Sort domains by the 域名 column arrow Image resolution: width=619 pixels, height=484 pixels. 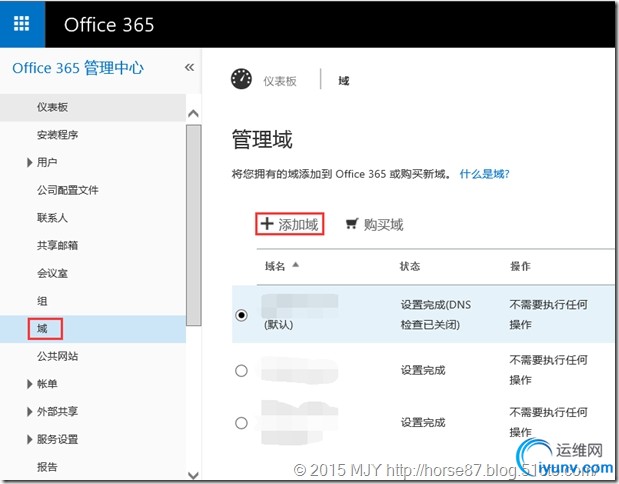click(x=296, y=265)
